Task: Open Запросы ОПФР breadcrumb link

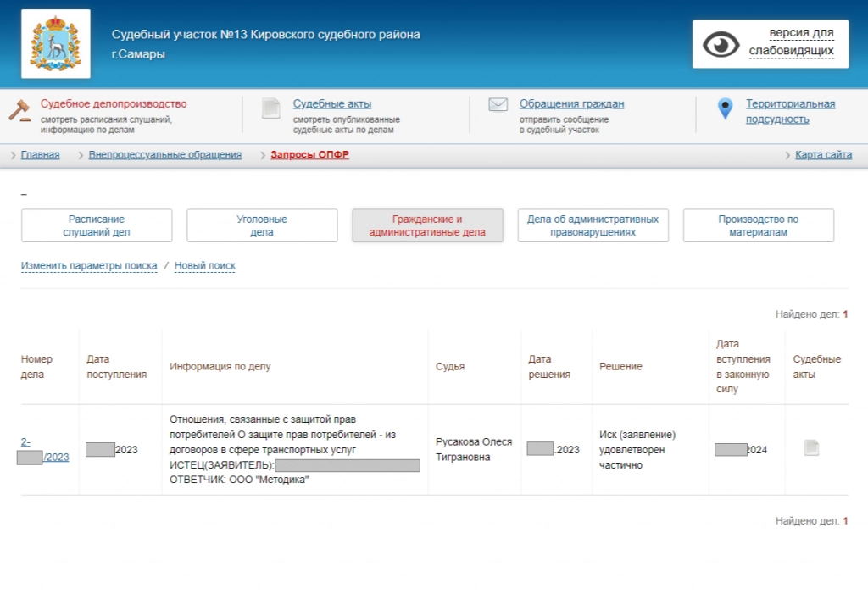Action: click(309, 154)
